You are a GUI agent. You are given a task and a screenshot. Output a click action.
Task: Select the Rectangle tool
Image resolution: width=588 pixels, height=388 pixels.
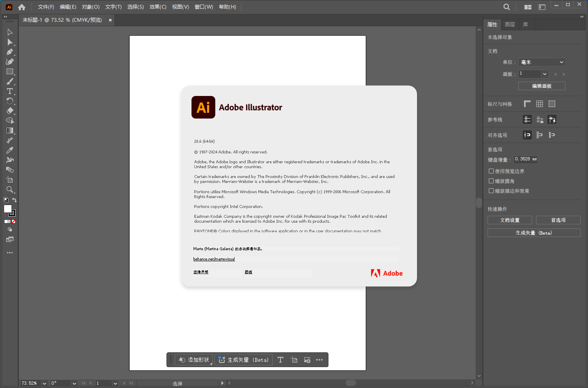(10, 72)
